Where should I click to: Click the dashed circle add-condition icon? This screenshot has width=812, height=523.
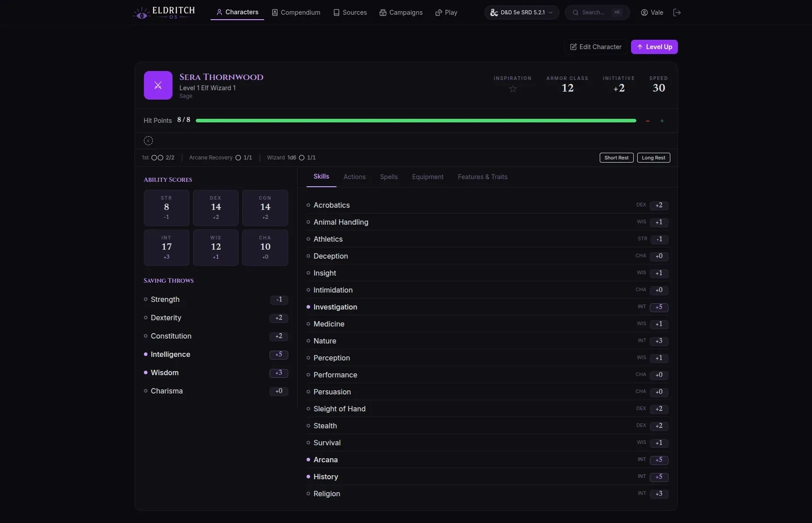coord(148,141)
